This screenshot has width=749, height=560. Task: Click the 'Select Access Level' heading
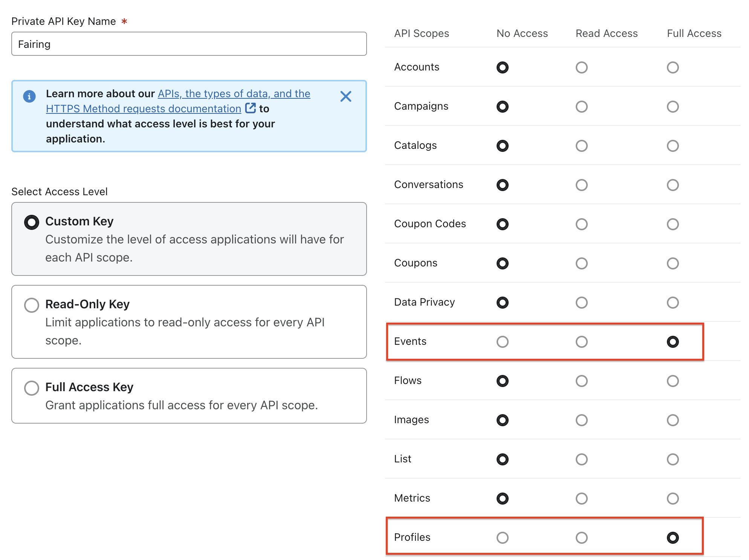(x=60, y=191)
